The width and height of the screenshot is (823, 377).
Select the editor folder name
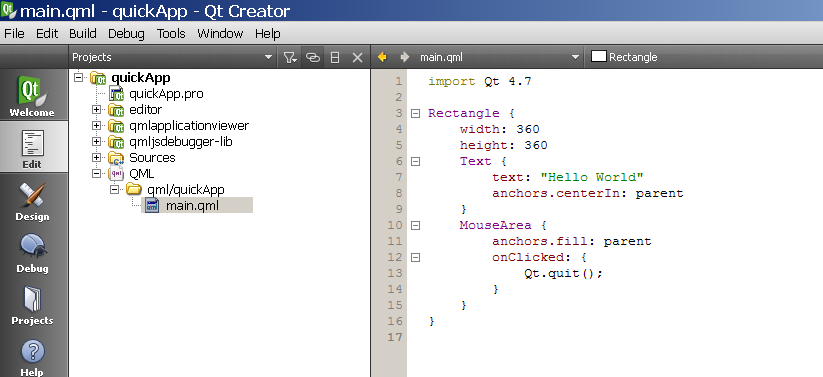click(145, 110)
